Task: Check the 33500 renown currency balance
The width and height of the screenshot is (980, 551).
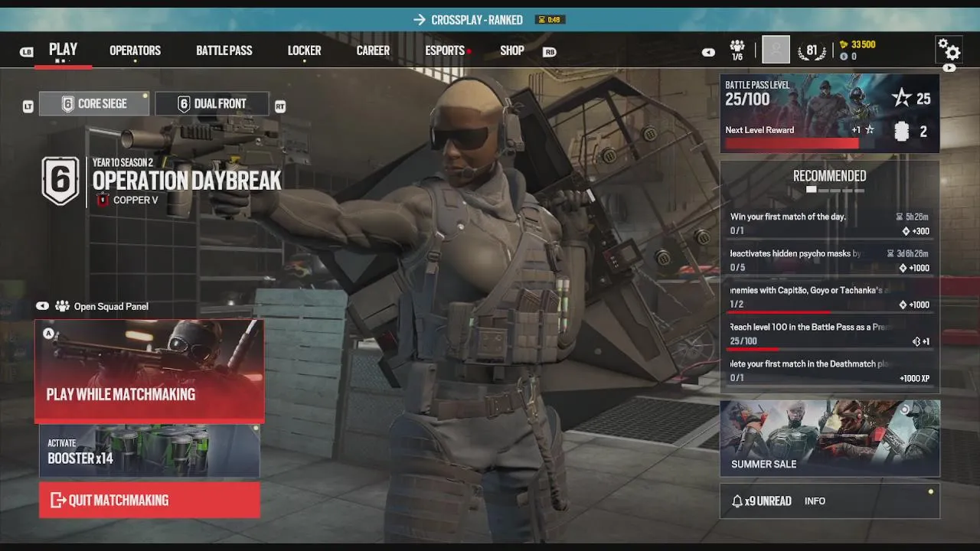Action: [x=857, y=44]
